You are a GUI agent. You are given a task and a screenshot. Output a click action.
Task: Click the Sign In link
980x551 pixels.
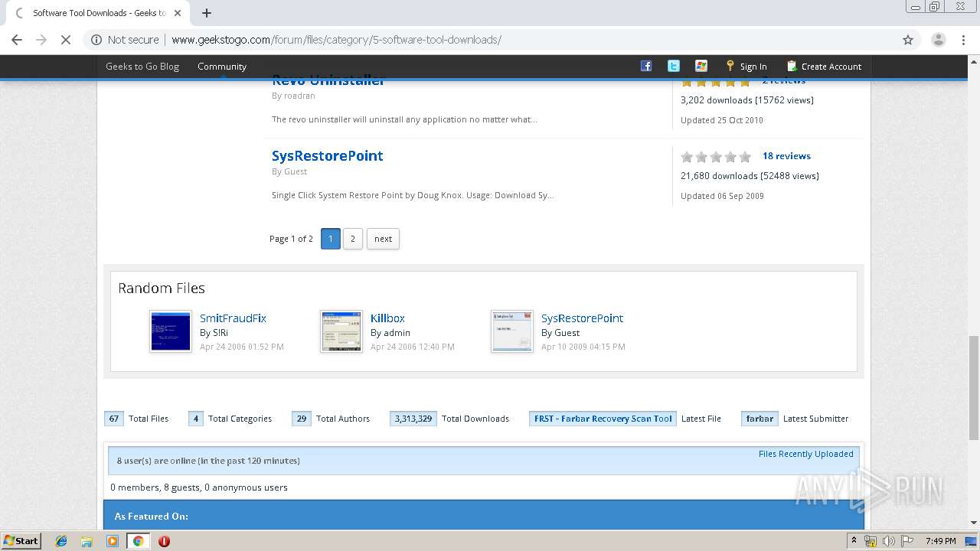tap(753, 67)
